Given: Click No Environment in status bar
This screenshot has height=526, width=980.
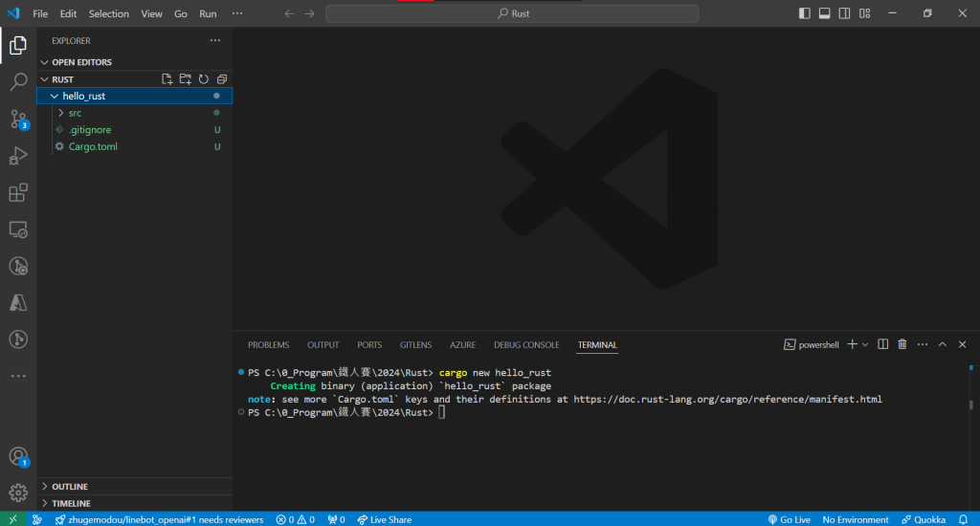Looking at the screenshot, I should click(855, 519).
